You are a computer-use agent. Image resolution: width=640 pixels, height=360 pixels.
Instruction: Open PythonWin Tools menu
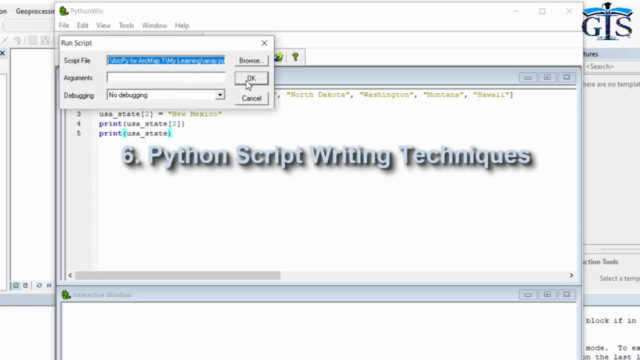(x=126, y=25)
